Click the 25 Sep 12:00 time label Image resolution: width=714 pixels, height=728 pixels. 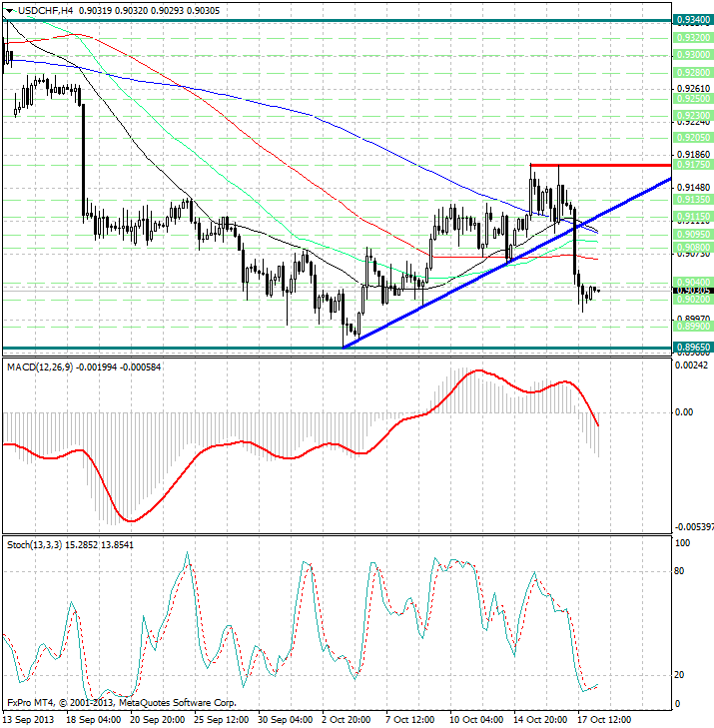(222, 720)
